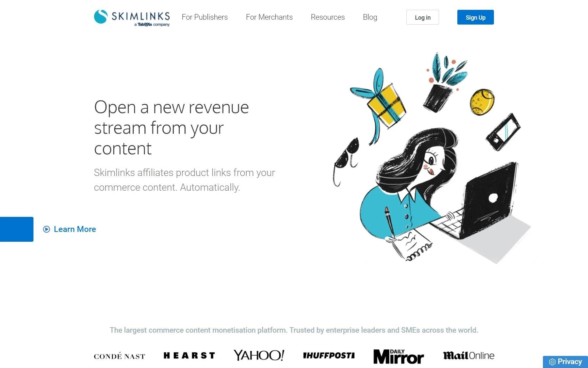Click the gear icon on Privacy button

(x=552, y=362)
